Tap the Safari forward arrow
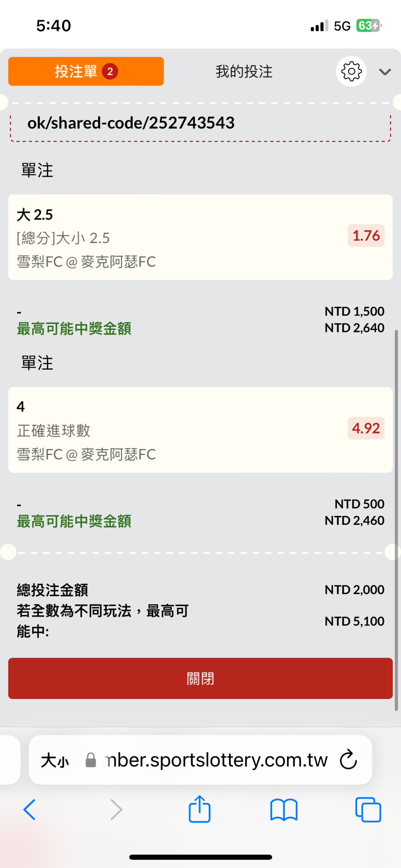 coord(116,810)
